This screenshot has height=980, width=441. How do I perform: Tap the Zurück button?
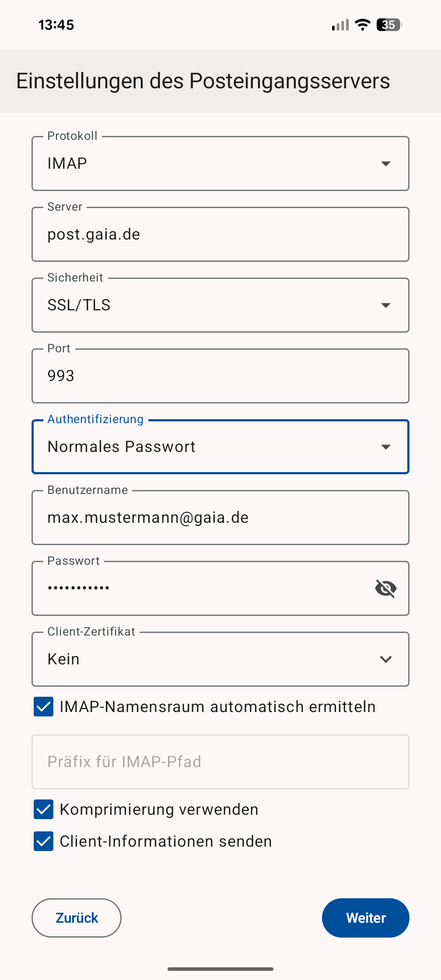(x=77, y=918)
